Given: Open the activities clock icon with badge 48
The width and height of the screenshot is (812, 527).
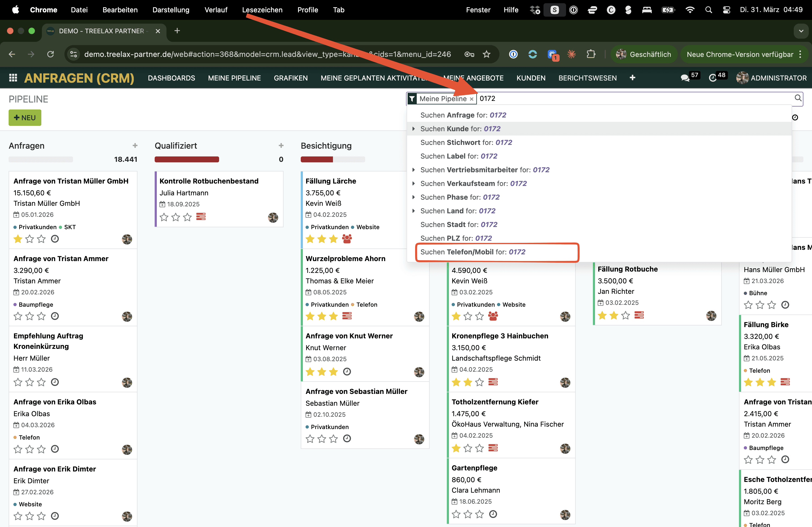Looking at the screenshot, I should [712, 78].
